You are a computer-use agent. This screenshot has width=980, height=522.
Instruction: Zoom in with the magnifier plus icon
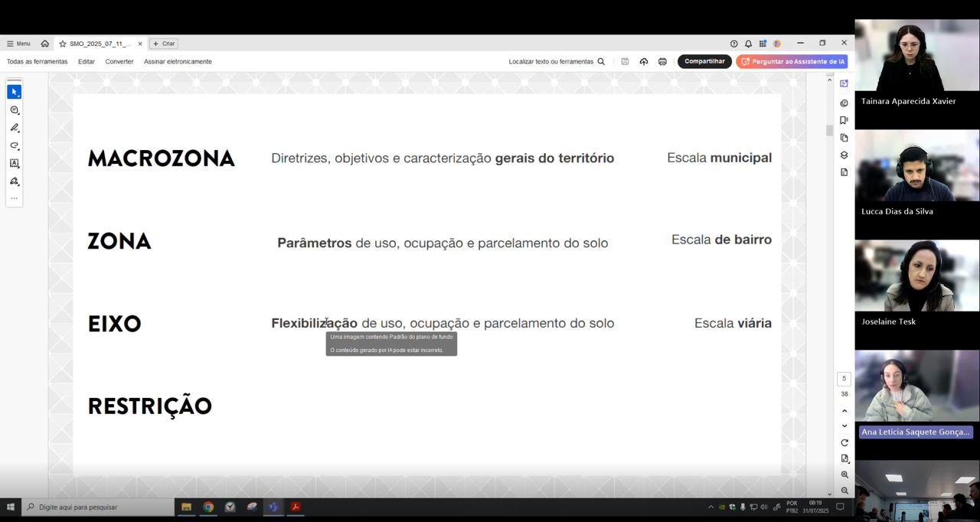[844, 475]
